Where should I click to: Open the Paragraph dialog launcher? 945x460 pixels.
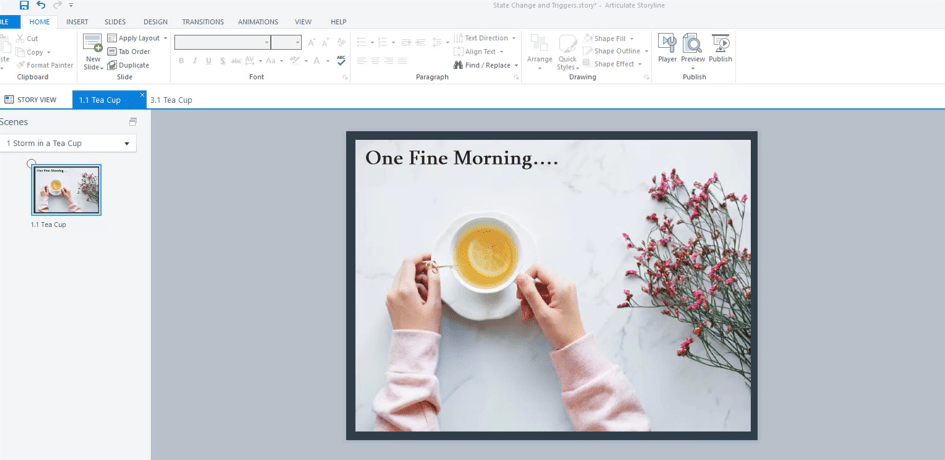(516, 77)
